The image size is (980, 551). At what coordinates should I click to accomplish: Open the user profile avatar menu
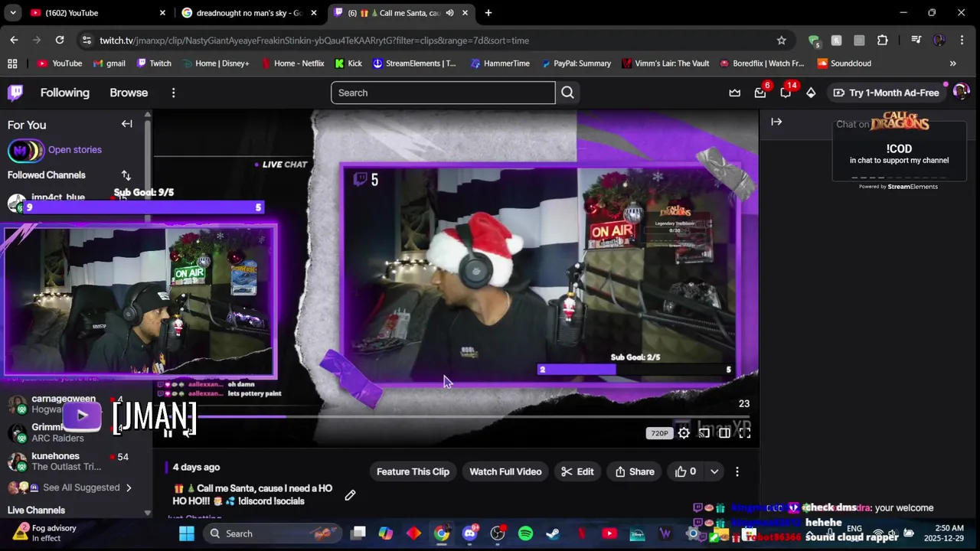point(960,93)
